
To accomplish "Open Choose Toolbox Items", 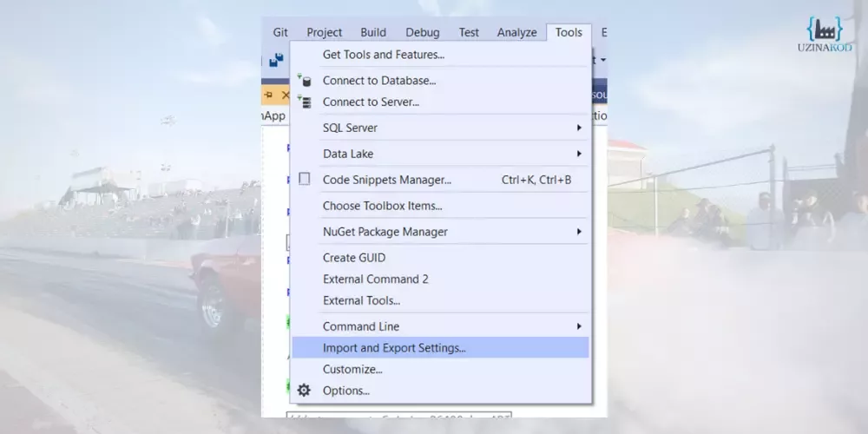I will 382,206.
